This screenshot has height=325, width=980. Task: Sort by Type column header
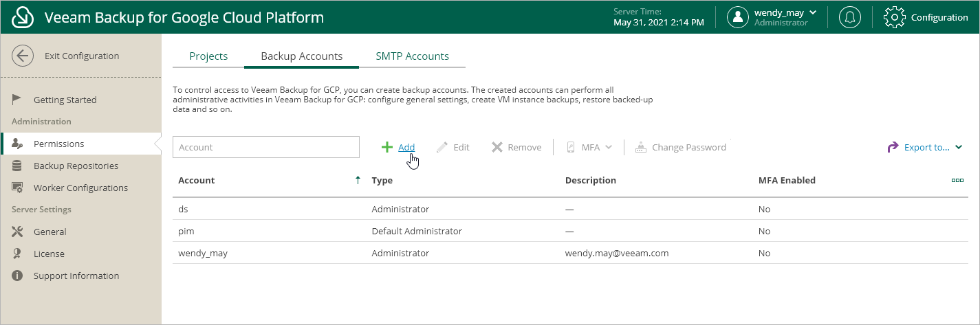pos(382,180)
